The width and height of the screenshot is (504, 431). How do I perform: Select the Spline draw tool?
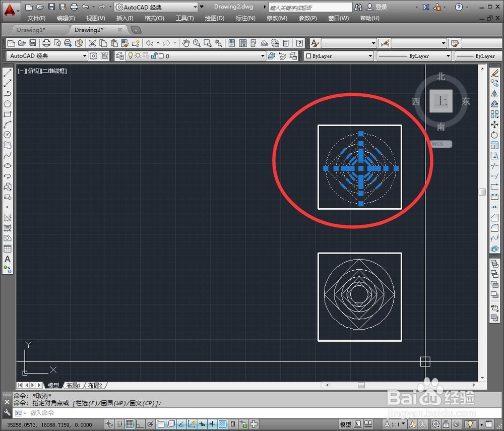[x=8, y=156]
